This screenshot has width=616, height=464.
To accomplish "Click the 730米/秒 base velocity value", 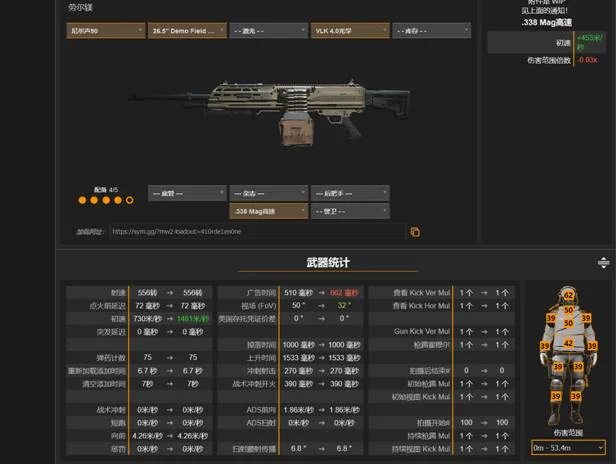I will 147,319.
